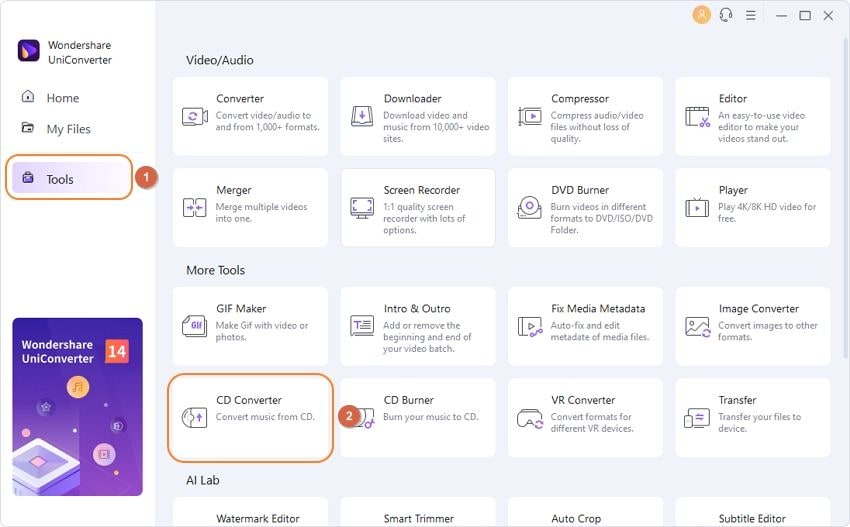
Task: Click the "Convert music from CD." description
Action: (x=265, y=417)
